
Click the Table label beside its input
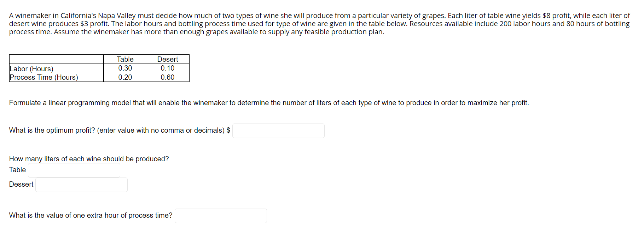(x=17, y=170)
